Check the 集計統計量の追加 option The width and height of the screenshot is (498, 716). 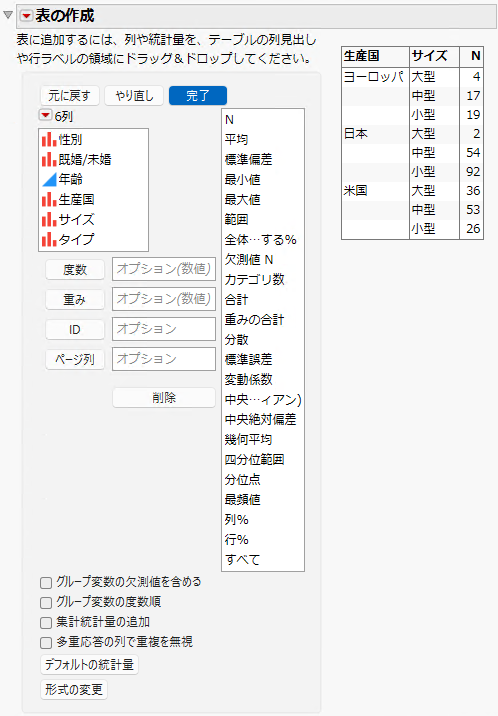point(46,623)
